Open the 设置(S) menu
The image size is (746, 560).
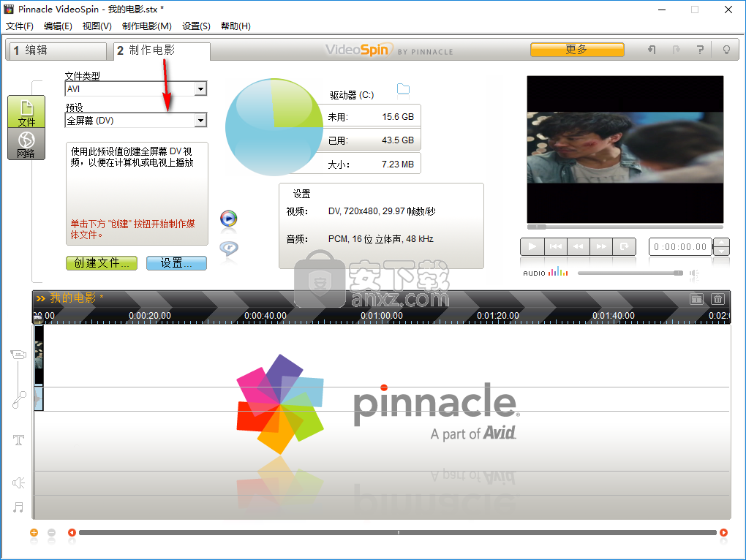click(x=197, y=26)
